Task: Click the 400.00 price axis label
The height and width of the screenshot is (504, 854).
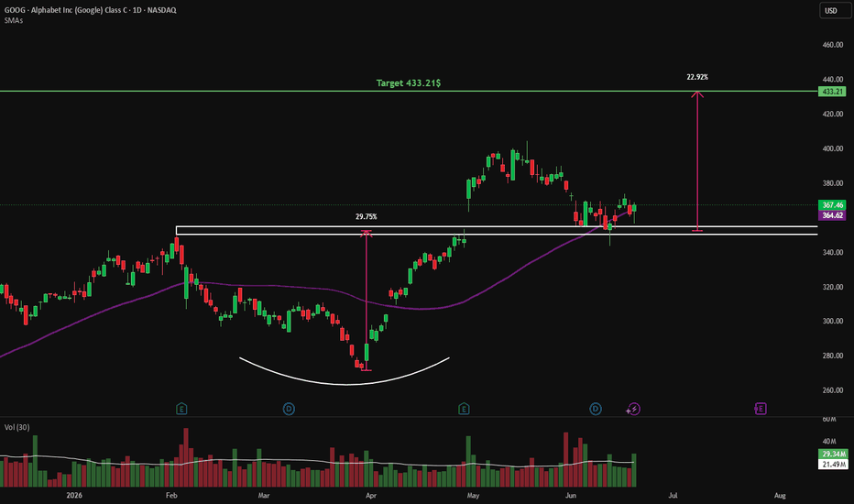Action: click(x=833, y=148)
